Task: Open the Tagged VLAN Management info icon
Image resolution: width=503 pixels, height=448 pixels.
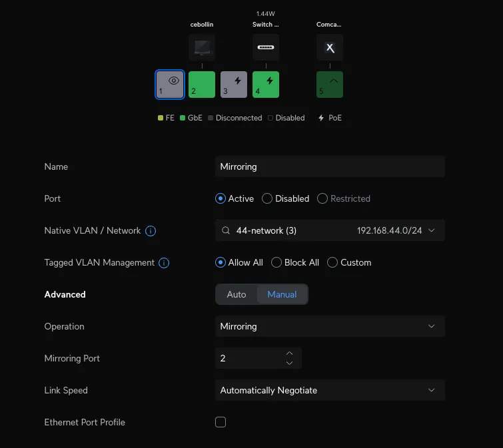Action: (x=164, y=263)
